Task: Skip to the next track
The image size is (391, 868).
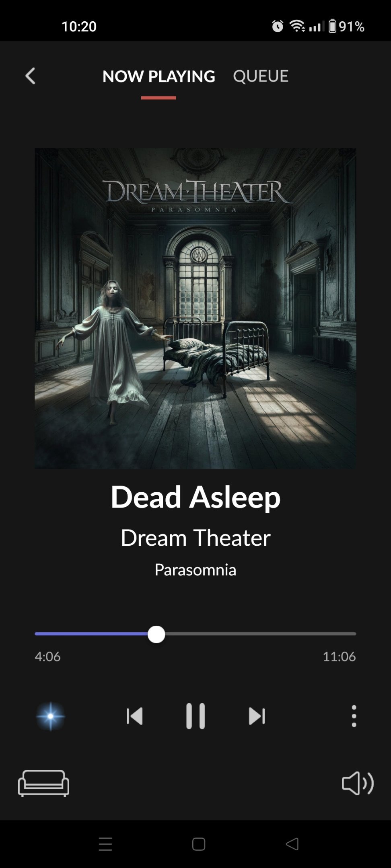Action: (257, 716)
